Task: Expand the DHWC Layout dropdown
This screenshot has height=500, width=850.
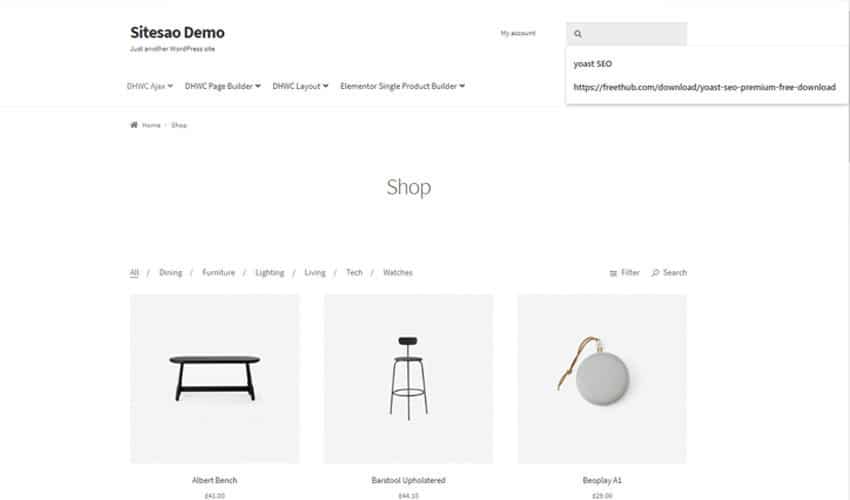Action: point(300,86)
